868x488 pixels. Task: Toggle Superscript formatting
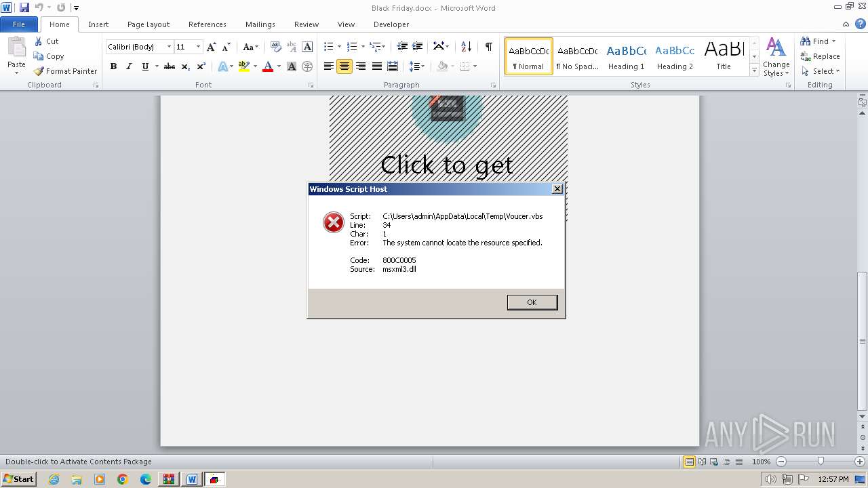point(201,66)
